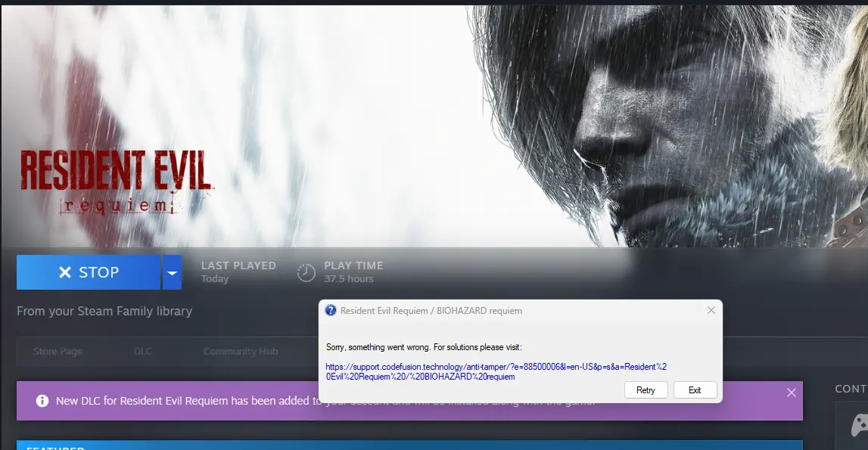868x450 pixels.
Task: Close the Resident Evil Requiem error dialog
Action: pyautogui.click(x=711, y=311)
